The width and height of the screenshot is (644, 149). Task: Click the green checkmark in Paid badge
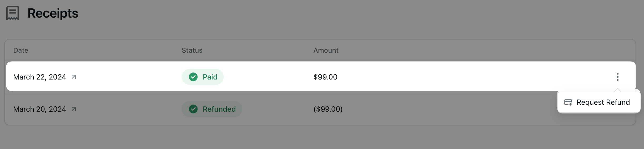[193, 77]
